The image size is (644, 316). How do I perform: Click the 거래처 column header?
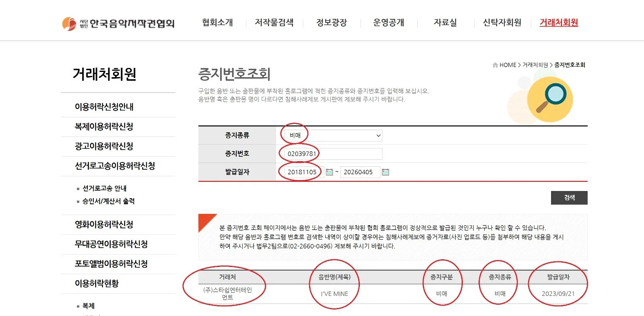227,277
